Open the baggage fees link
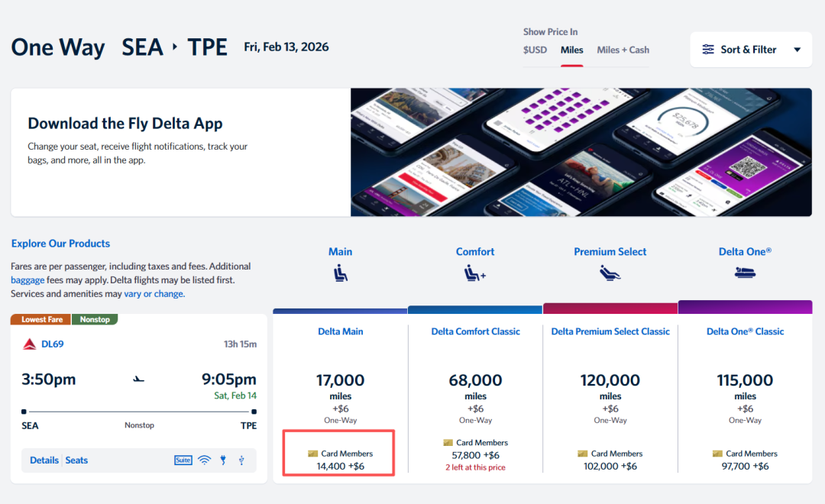825x504 pixels. tap(27, 280)
